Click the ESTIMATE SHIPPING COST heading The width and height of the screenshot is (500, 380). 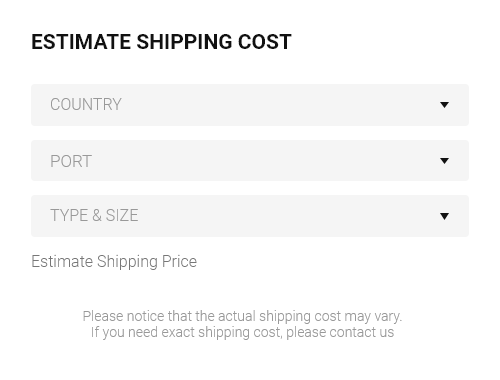click(x=161, y=42)
